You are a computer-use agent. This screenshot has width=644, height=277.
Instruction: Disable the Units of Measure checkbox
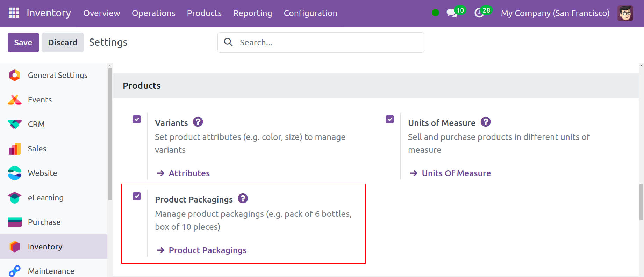click(389, 119)
